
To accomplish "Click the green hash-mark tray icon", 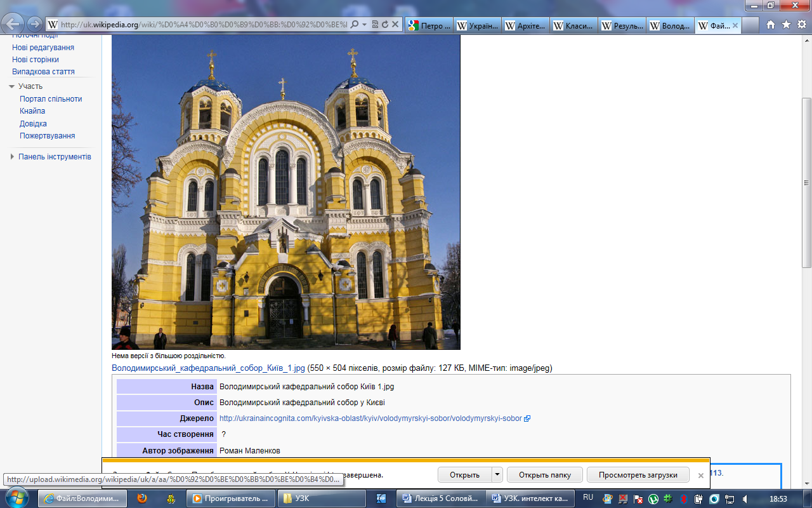I will pyautogui.click(x=668, y=499).
